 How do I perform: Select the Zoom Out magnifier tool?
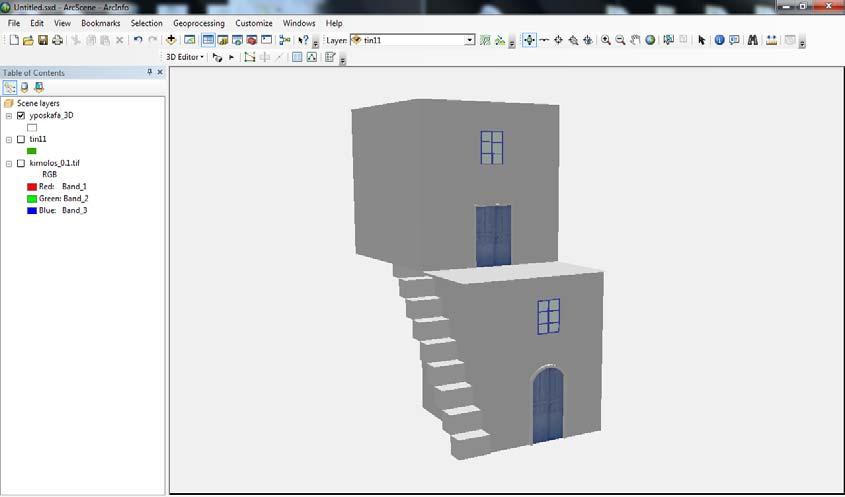click(621, 40)
